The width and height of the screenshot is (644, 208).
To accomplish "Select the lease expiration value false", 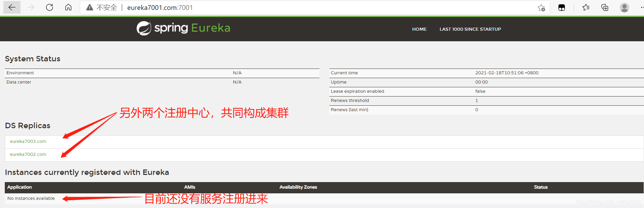I will pos(480,91).
